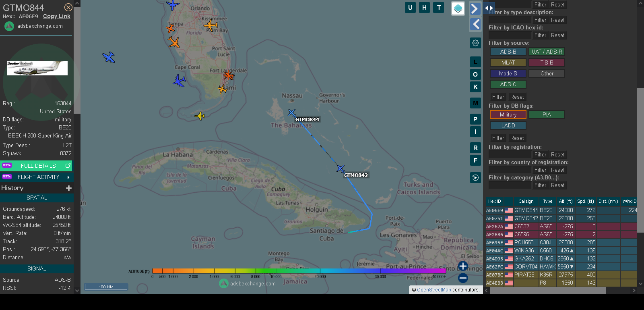The image size is (644, 310).
Task: Select the PIRAT36 row in aircraft table
Action: (x=561, y=275)
